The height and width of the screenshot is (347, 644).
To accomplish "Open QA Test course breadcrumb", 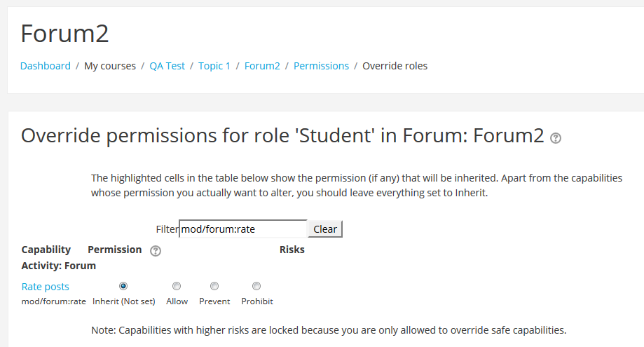I will (x=167, y=66).
